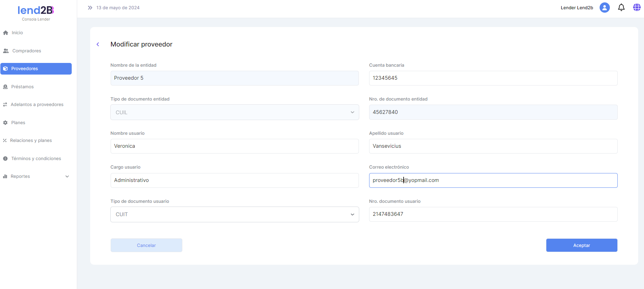Open notifications bell icon
The width and height of the screenshot is (644, 289).
(621, 8)
